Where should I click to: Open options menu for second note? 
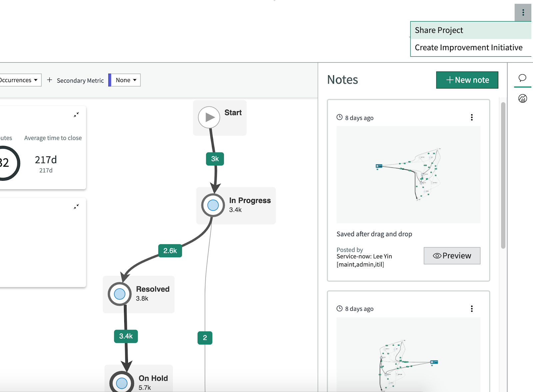coord(472,309)
